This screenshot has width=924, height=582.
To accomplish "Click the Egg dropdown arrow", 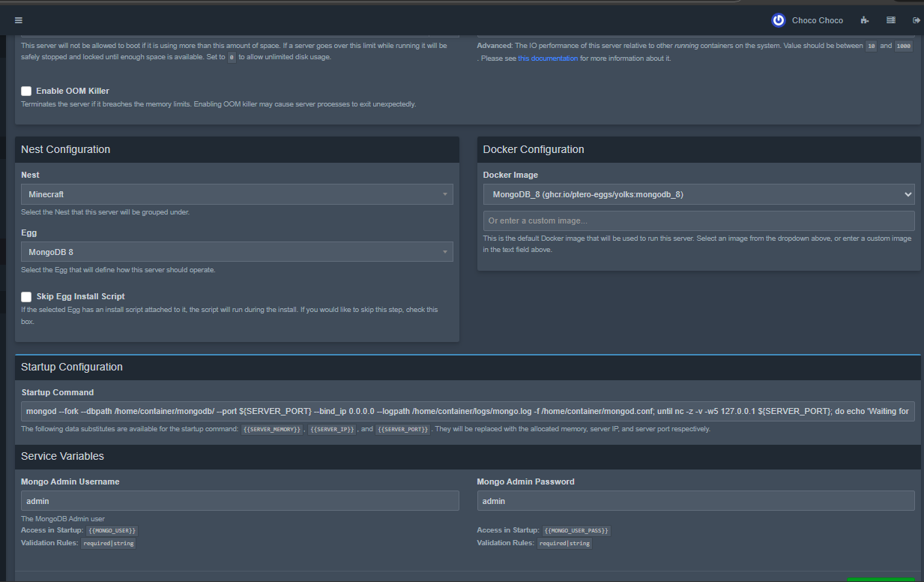I will (x=445, y=252).
